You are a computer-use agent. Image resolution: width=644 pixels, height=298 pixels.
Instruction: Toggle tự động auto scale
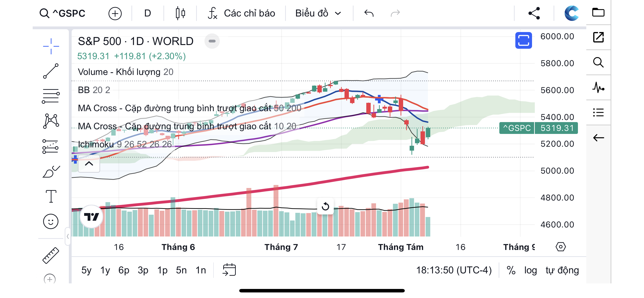tap(562, 270)
